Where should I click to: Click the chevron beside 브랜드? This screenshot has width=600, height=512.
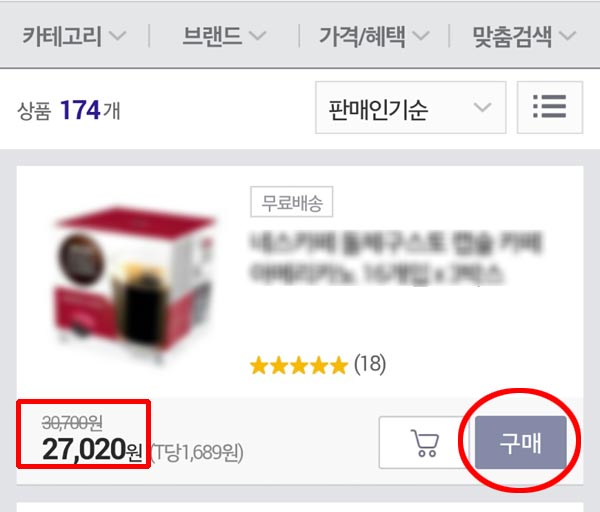click(257, 36)
